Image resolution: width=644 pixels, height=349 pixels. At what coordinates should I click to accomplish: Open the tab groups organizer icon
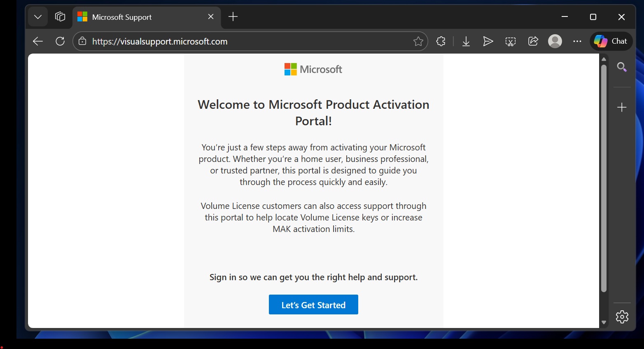click(x=60, y=16)
